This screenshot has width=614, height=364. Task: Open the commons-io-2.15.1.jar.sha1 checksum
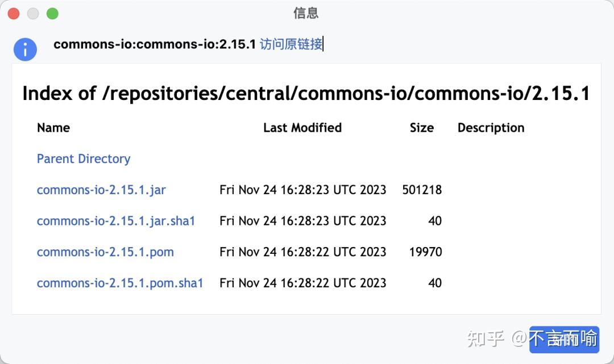click(x=116, y=221)
